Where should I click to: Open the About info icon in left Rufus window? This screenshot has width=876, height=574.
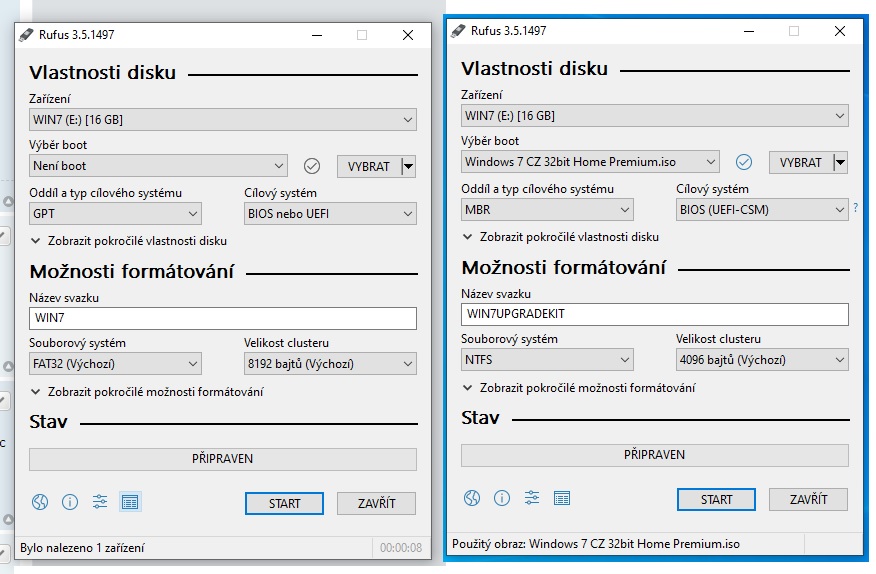(70, 502)
